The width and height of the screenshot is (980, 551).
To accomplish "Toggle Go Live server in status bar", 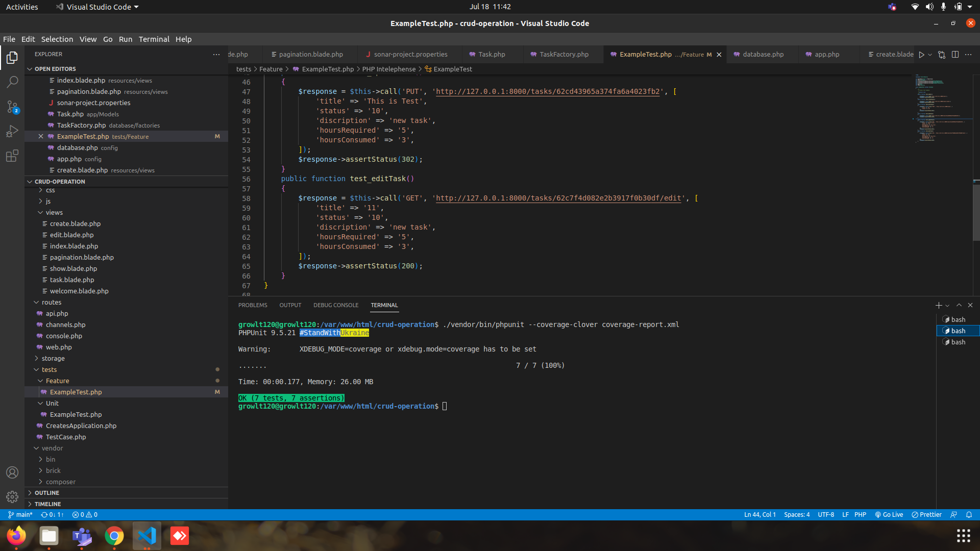I will (x=889, y=515).
